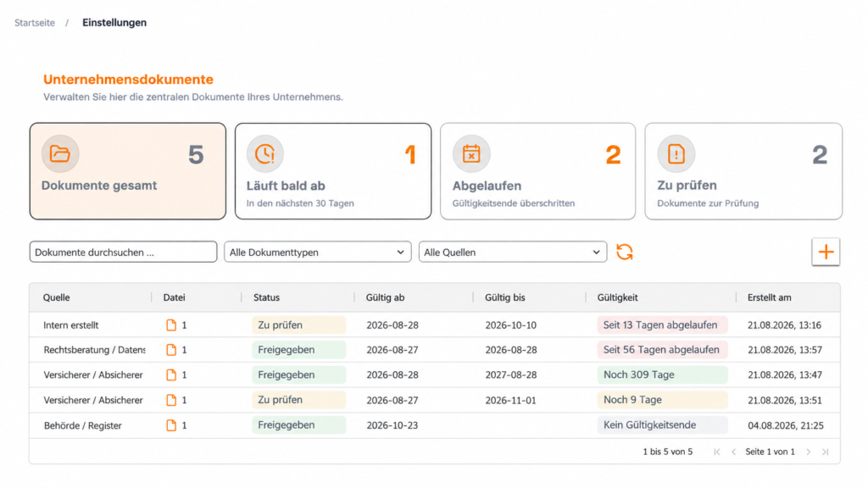Click the Seit 56 Tagen abgelaufen badge
The image size is (868, 488).
point(662,350)
